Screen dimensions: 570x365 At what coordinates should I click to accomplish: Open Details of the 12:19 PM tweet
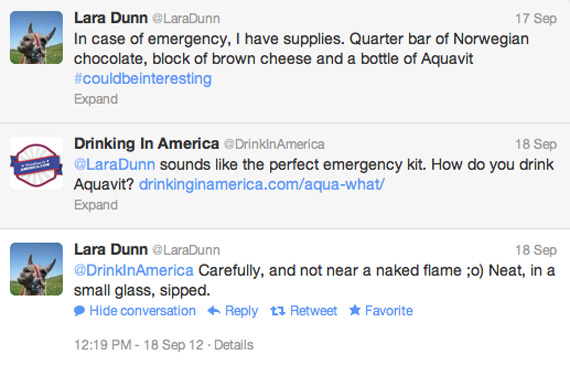pos(234,345)
